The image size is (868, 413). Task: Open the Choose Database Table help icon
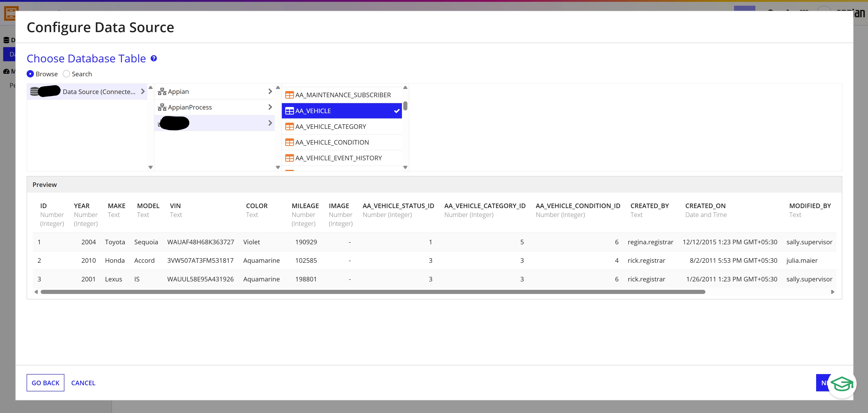(x=154, y=58)
